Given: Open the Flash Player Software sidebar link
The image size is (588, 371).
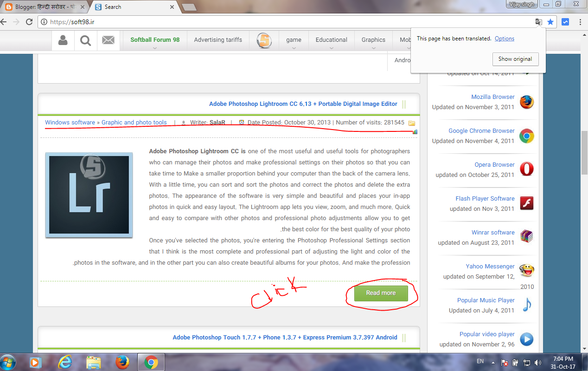Looking at the screenshot, I should click(x=485, y=199).
